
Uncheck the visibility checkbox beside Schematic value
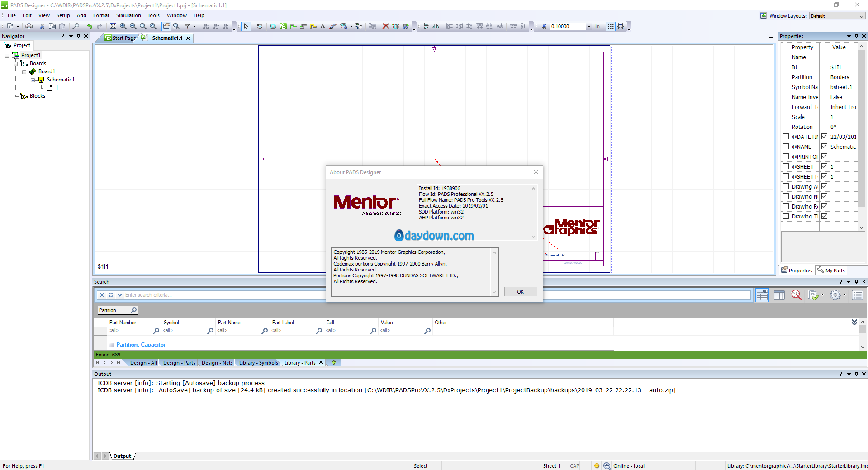[x=825, y=147]
